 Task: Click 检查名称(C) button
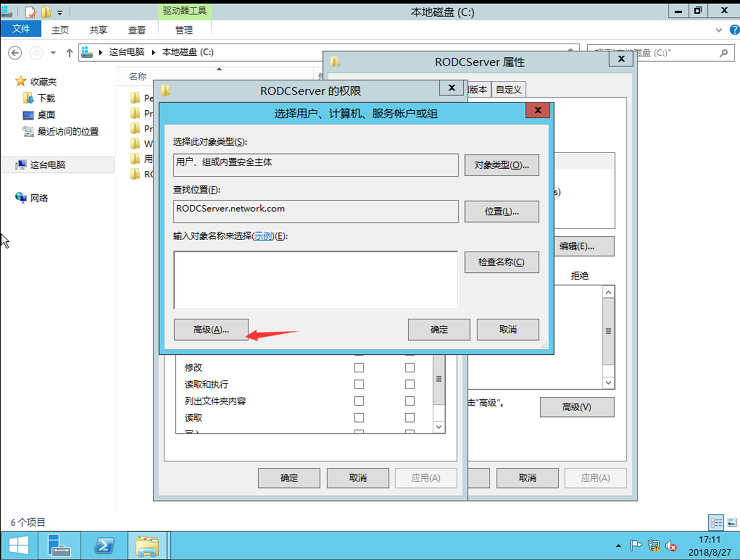click(x=502, y=262)
